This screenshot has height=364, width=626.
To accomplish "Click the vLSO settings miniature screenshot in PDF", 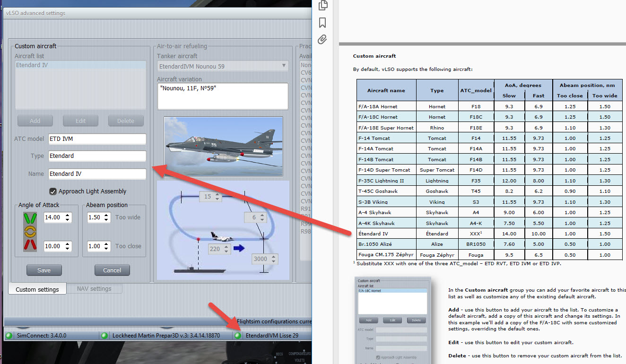I will click(x=393, y=320).
